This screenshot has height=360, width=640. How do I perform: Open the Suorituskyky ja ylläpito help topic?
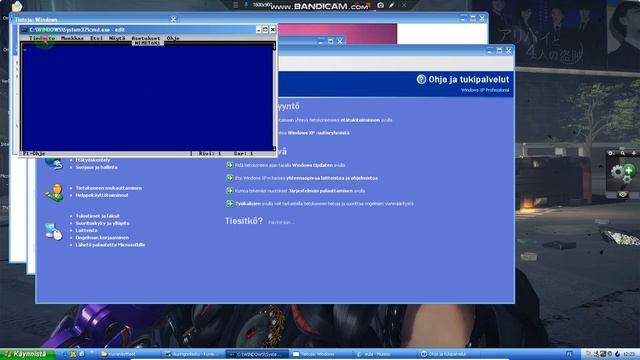[102, 223]
